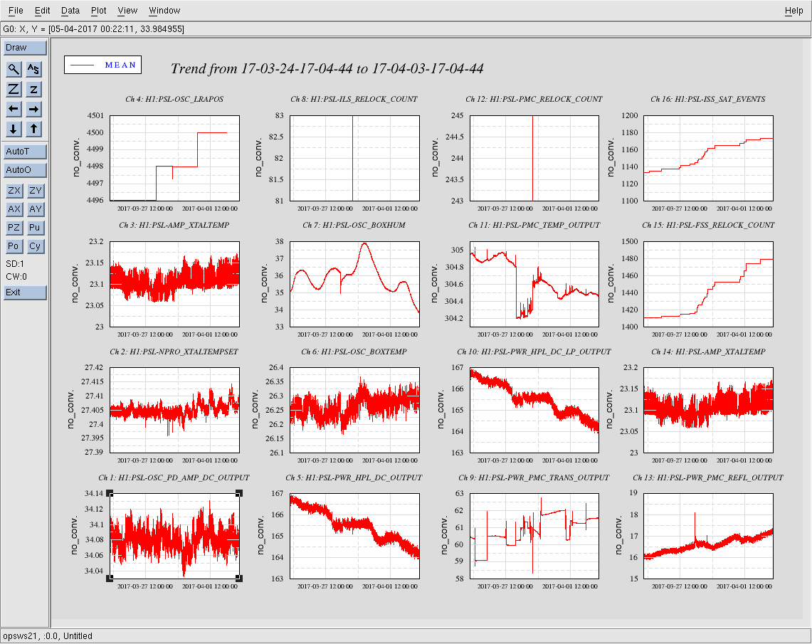812x644 pixels.
Task: Click the opsws21 status bar text
Action: (48, 635)
